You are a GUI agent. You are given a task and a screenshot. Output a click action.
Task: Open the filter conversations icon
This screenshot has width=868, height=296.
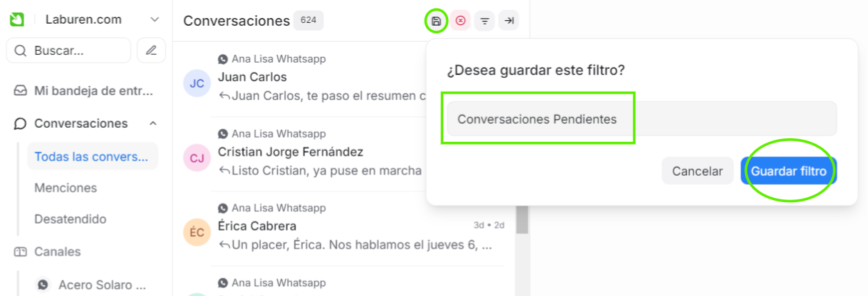coord(484,21)
